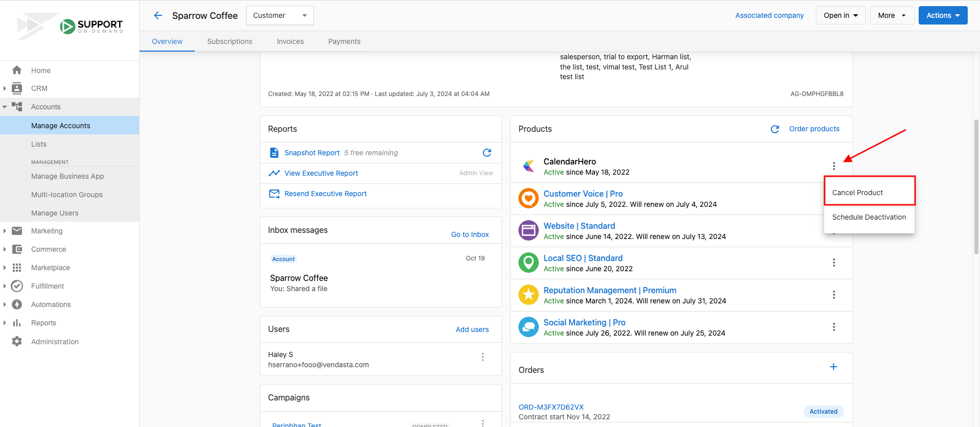Expand the Commerce sidebar section
This screenshot has height=427, width=980.
coord(5,249)
